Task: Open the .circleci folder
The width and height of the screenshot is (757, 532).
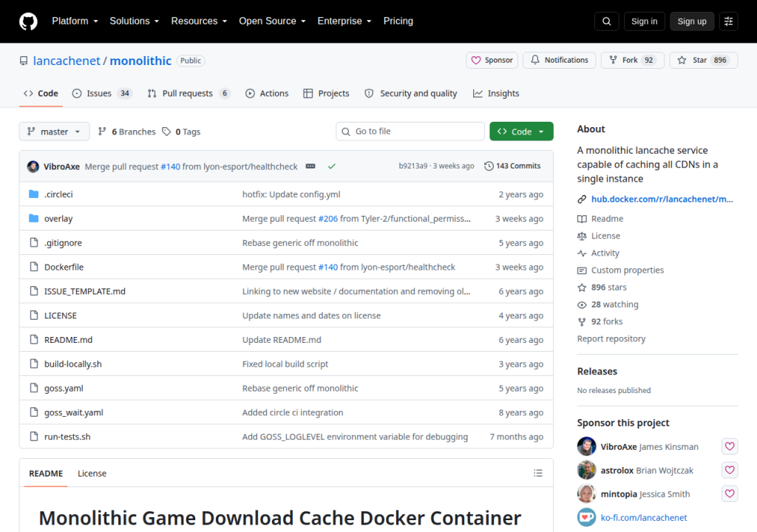Action: (x=58, y=194)
